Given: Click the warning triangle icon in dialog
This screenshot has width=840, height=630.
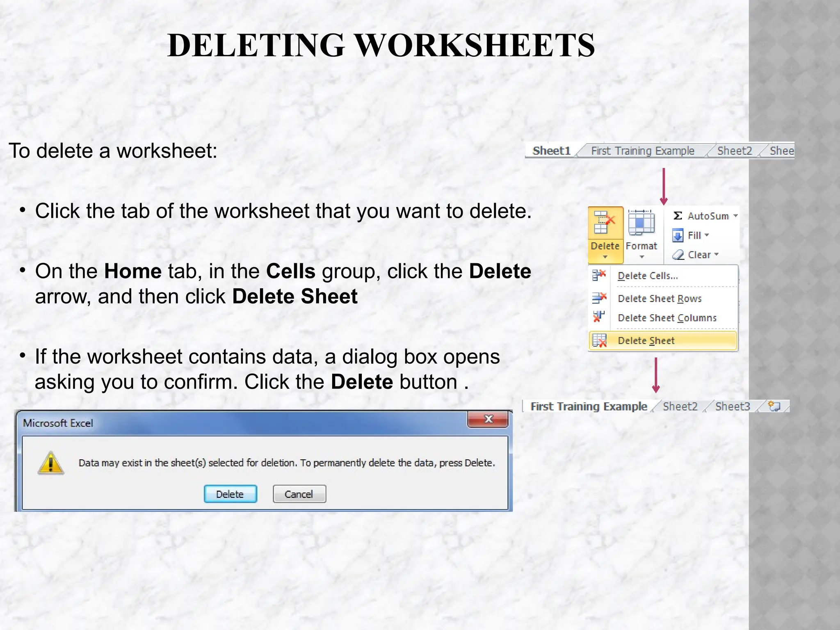Looking at the screenshot, I should (x=51, y=463).
